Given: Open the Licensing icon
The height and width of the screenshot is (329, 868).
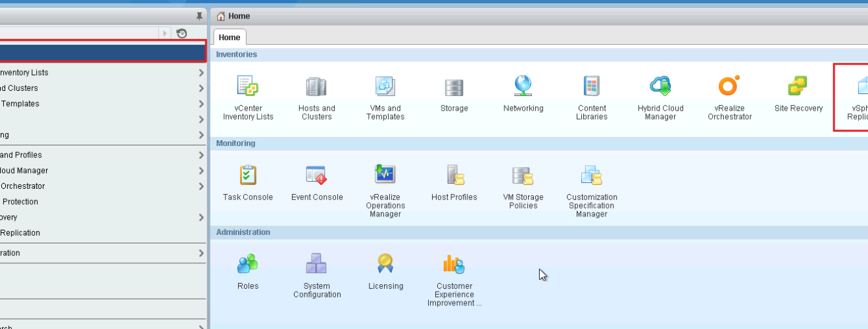Looking at the screenshot, I should pyautogui.click(x=385, y=264).
